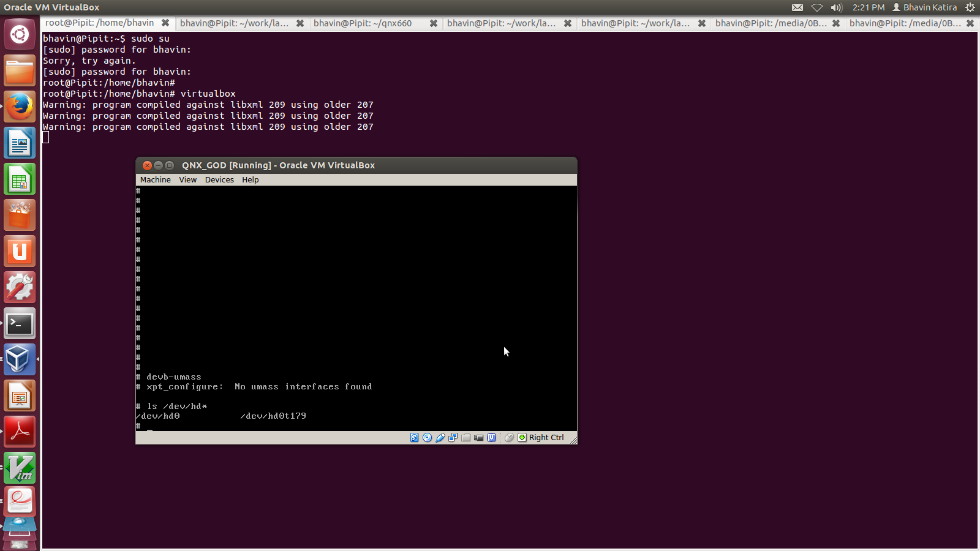Expand the View menu in VirtualBox
Image resolution: width=980 pixels, height=551 pixels.
click(187, 180)
